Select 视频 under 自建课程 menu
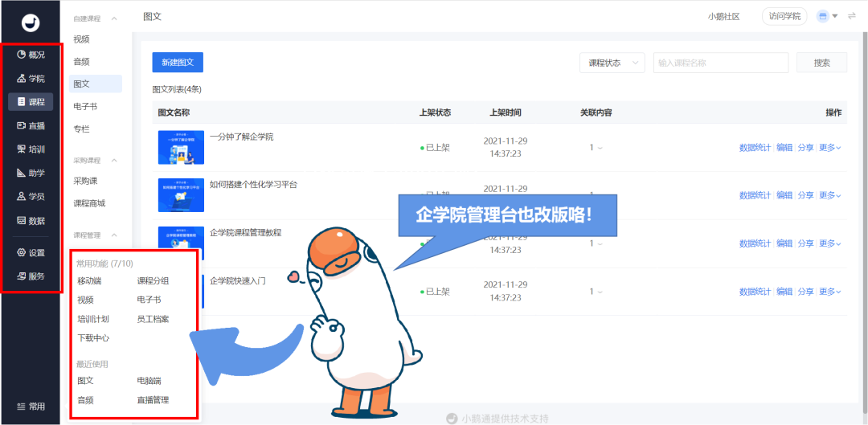This screenshot has width=868, height=425. 81,39
